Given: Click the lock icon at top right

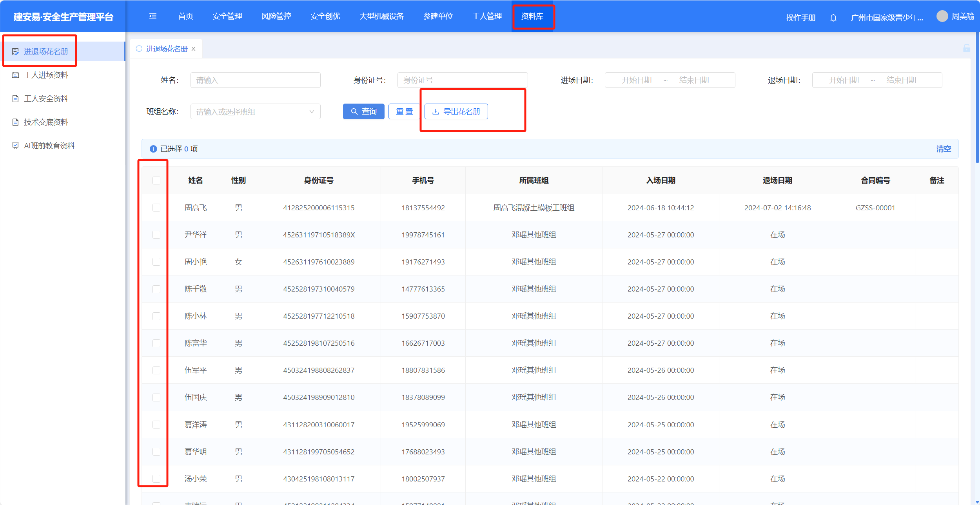Looking at the screenshot, I should (967, 48).
